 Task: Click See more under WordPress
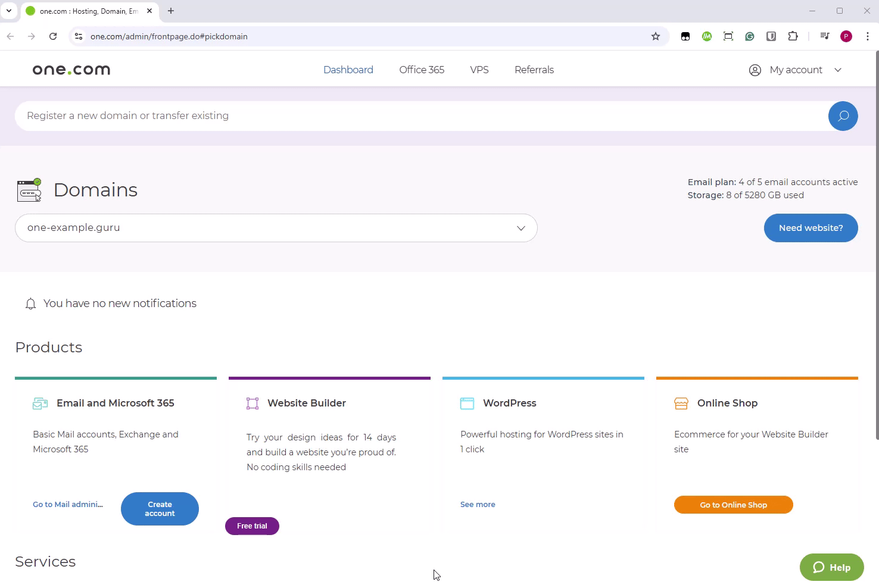(x=478, y=504)
